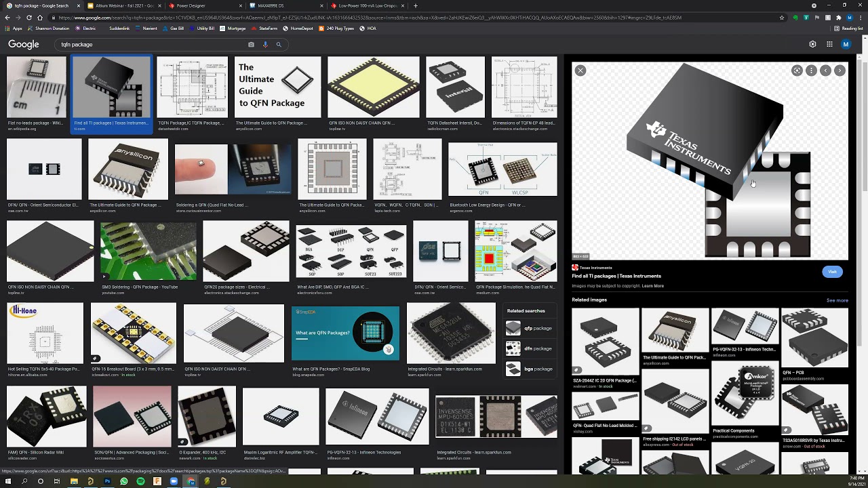Screen dimensions: 868x488
Task: Go to Google logo homepage
Action: point(24,45)
